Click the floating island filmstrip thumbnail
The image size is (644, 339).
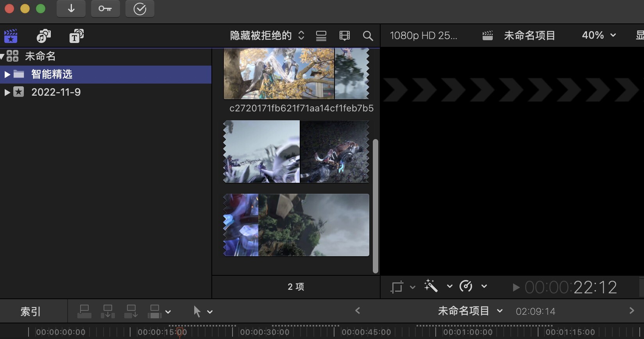(296, 225)
